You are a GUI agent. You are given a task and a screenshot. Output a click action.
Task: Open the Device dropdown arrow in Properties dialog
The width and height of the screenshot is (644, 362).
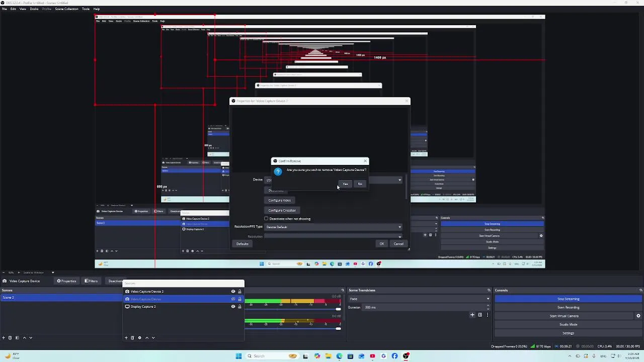coord(400,180)
